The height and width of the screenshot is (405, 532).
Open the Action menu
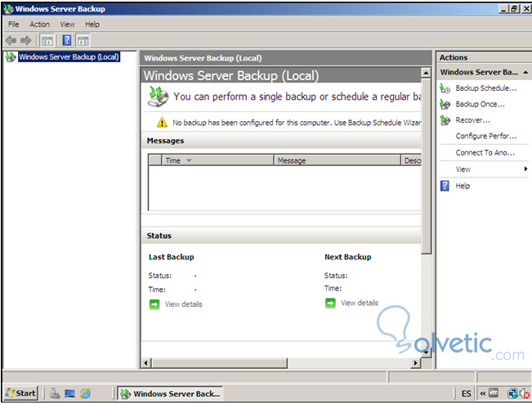[39, 25]
